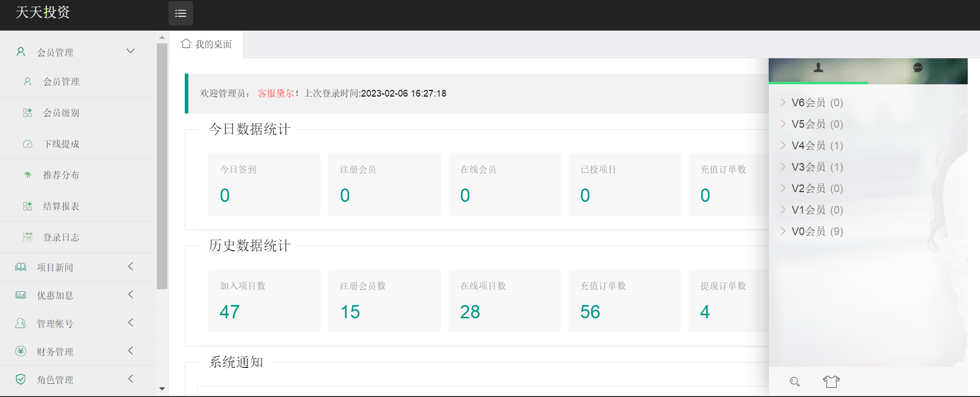The width and height of the screenshot is (980, 397).
Task: Click the 今日数据统计 section heading
Action: [250, 129]
